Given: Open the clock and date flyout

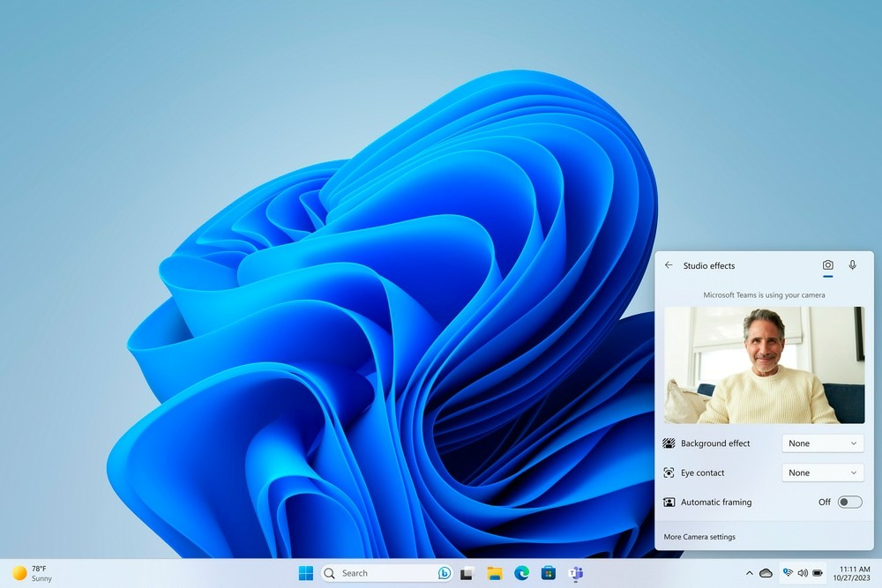Looking at the screenshot, I should point(851,573).
